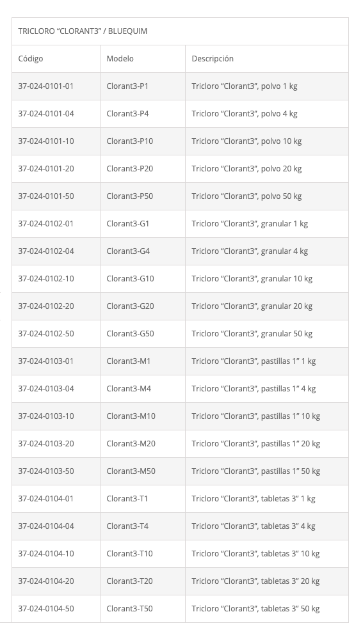The width and height of the screenshot is (363, 644).
Task: Select the Código column header
Action: point(31,59)
